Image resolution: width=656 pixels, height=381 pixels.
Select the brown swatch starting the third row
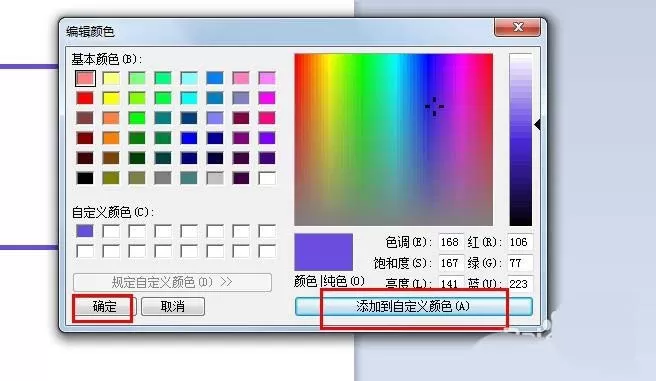tap(85, 118)
